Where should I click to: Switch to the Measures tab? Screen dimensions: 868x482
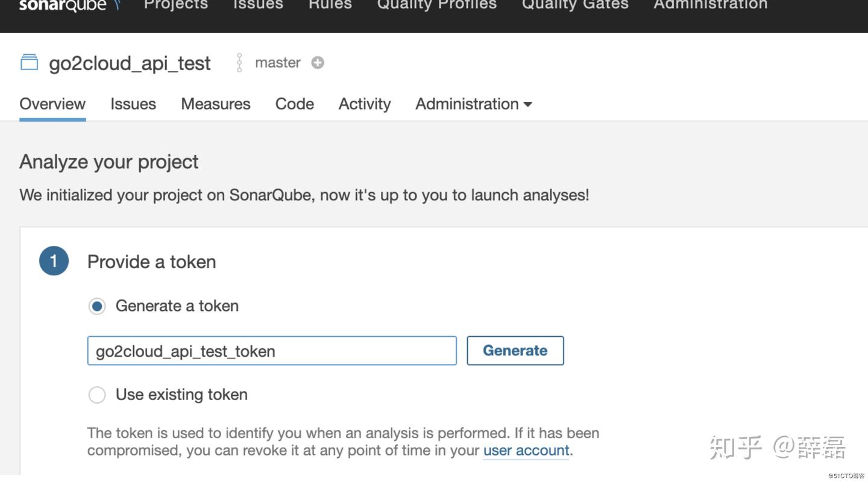215,104
